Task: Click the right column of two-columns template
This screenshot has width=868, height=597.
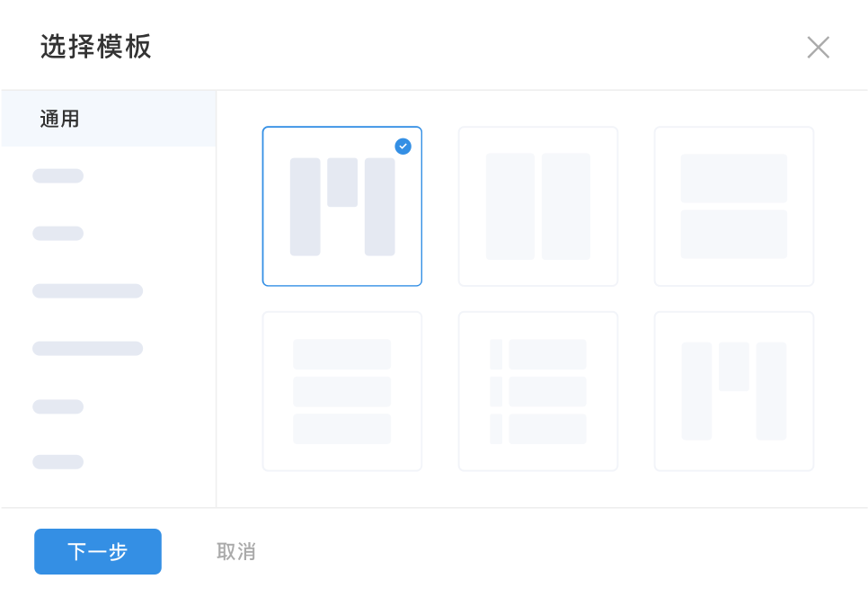Action: tap(566, 207)
